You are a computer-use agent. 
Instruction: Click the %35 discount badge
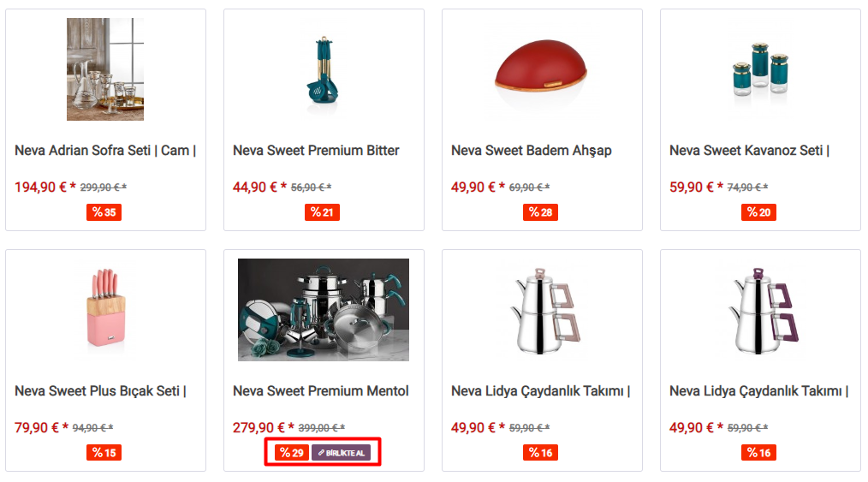pyautogui.click(x=104, y=212)
